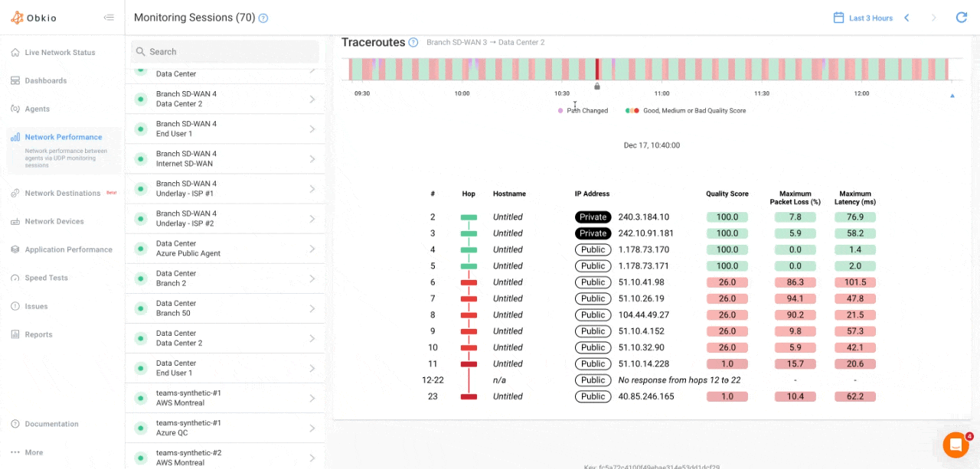Open the More menu in sidebar
The width and height of the screenshot is (980, 469).
tap(34, 452)
